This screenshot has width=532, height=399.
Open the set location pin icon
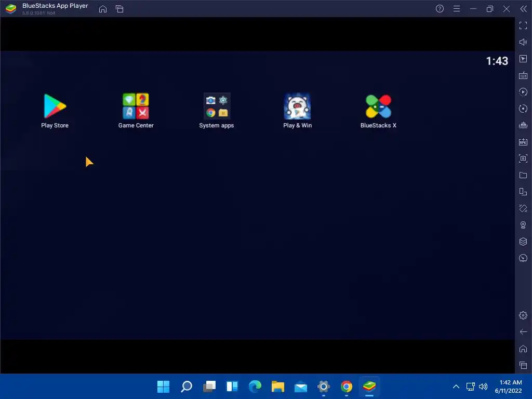coord(523,225)
